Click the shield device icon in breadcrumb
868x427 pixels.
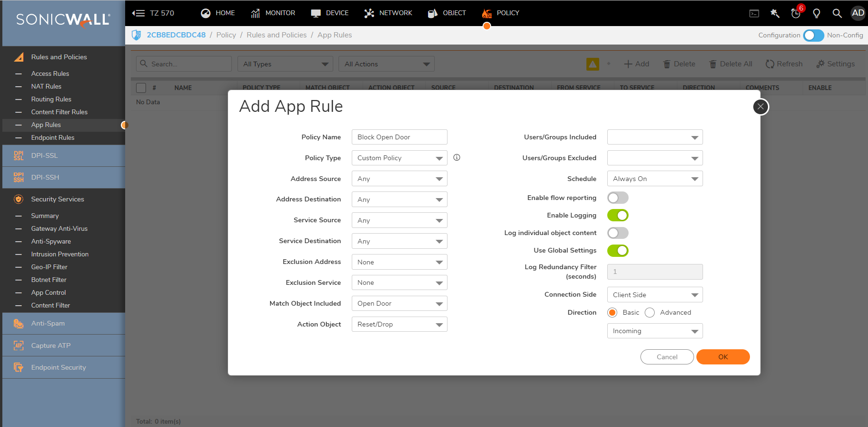(137, 35)
